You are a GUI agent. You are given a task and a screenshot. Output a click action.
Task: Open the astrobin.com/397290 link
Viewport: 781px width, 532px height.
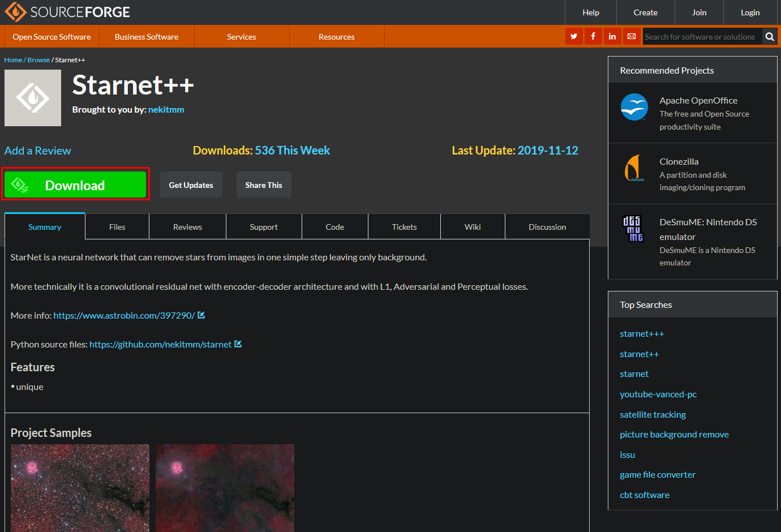click(124, 316)
